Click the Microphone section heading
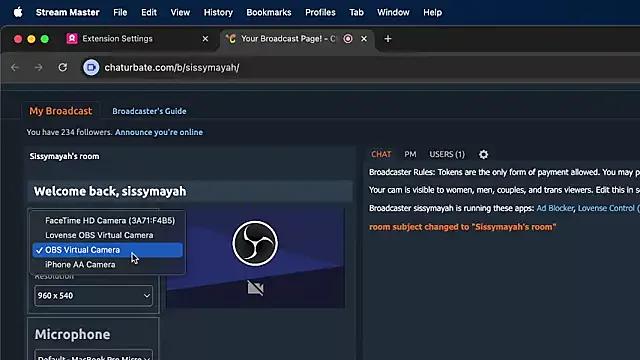 pyautogui.click(x=72, y=334)
